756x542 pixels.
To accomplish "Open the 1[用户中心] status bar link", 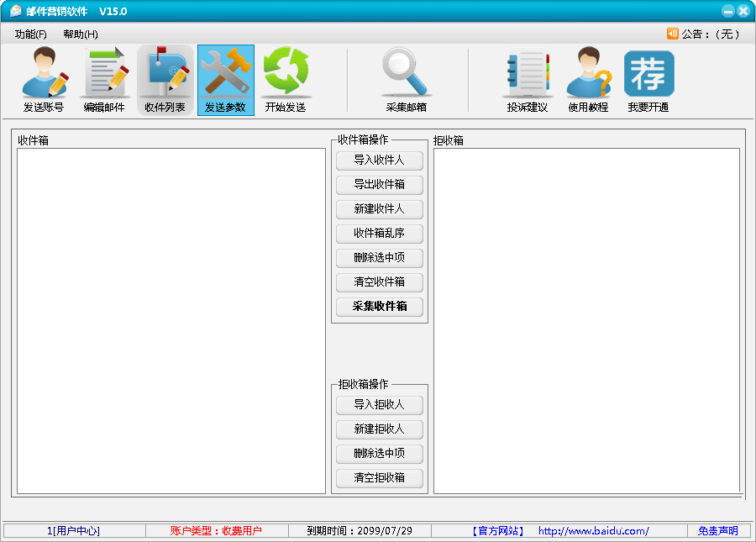I will point(73,531).
